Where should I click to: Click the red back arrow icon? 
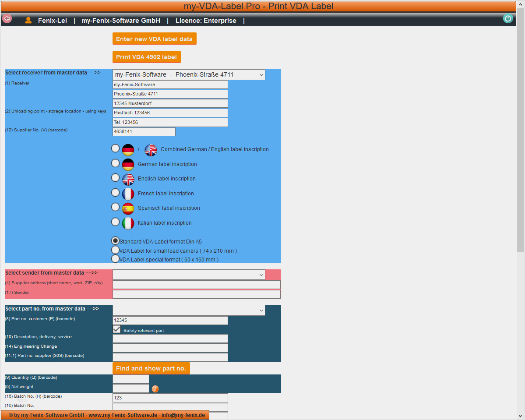pos(7,18)
